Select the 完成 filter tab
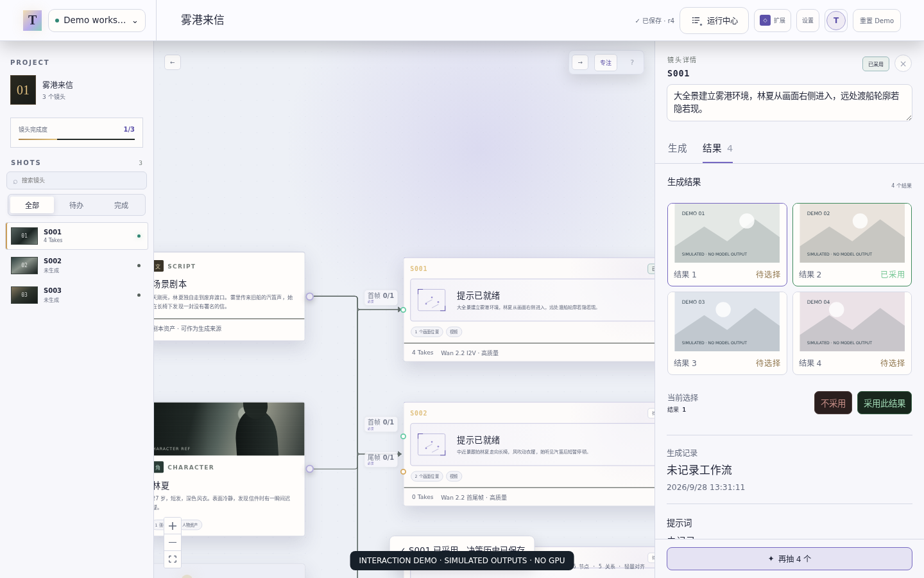 click(121, 206)
